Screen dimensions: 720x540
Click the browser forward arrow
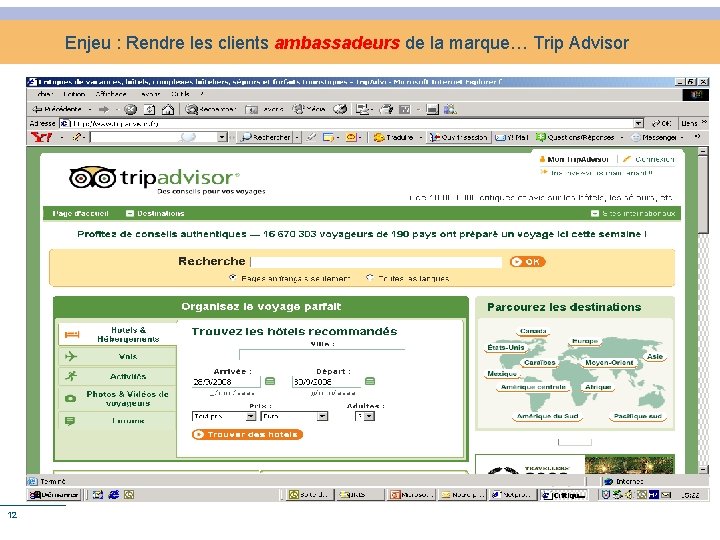pyautogui.click(x=104, y=109)
